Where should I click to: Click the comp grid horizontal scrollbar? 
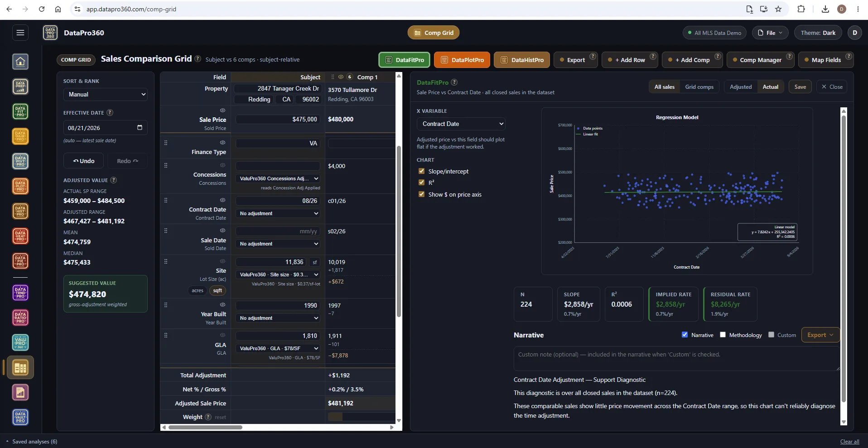coord(205,427)
